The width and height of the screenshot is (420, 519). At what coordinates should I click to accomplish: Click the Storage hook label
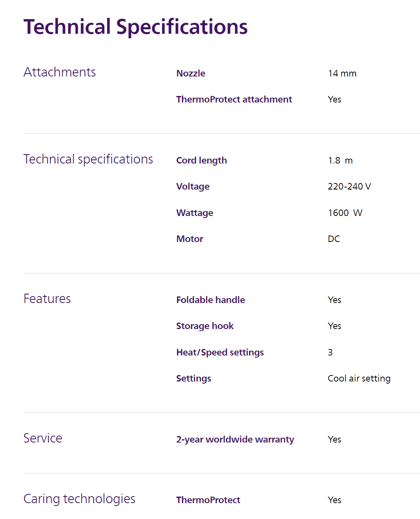(x=205, y=326)
